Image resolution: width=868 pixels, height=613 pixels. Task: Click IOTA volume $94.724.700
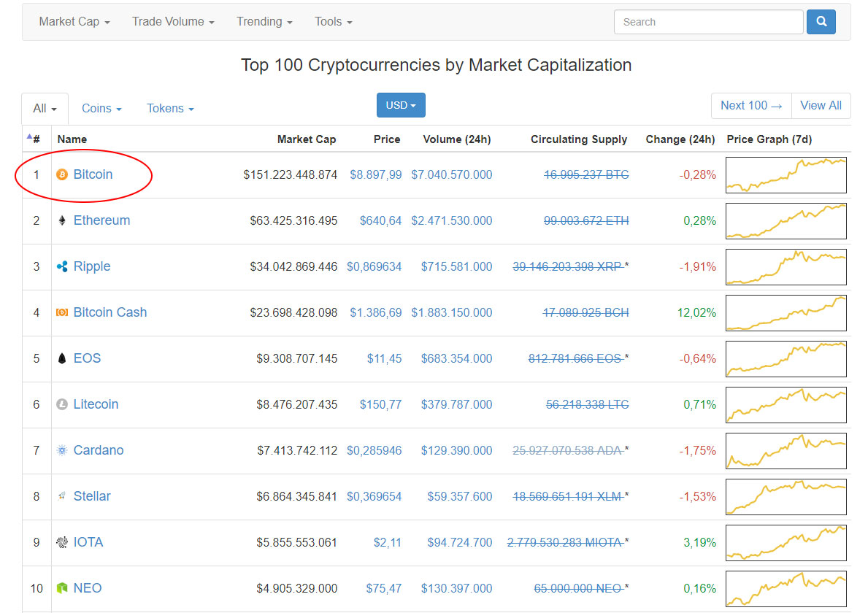(x=459, y=542)
